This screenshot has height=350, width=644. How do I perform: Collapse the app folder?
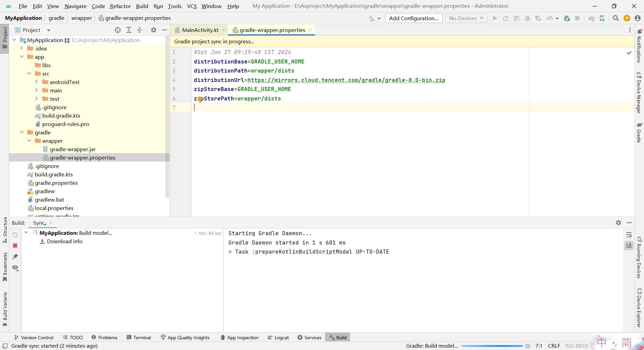(21, 57)
